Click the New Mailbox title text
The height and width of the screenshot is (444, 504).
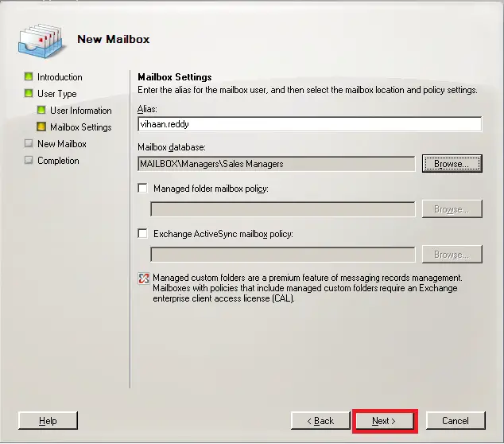[114, 39]
